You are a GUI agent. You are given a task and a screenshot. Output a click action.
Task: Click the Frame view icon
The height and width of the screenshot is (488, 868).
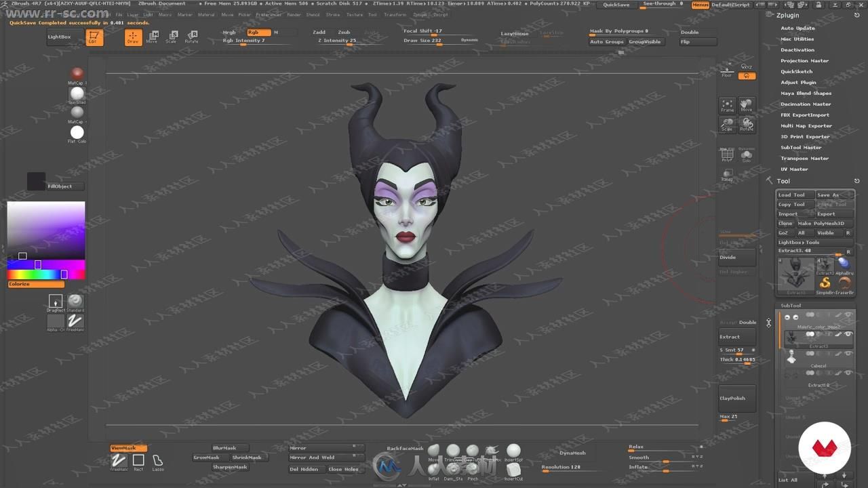[x=727, y=105]
